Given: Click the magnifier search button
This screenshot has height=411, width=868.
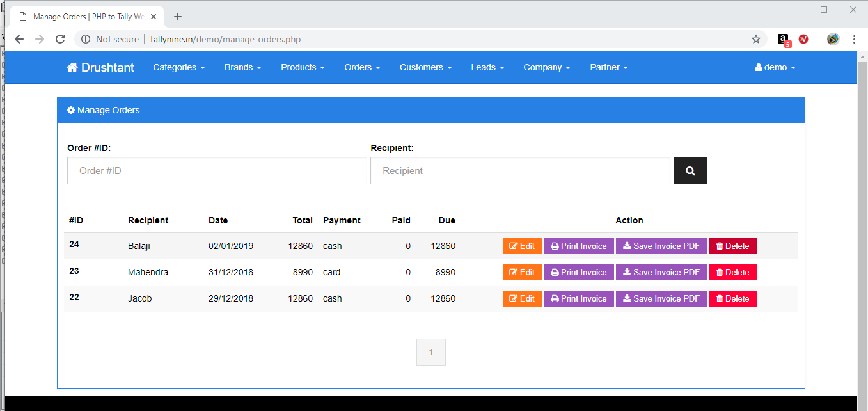Looking at the screenshot, I should [x=690, y=171].
